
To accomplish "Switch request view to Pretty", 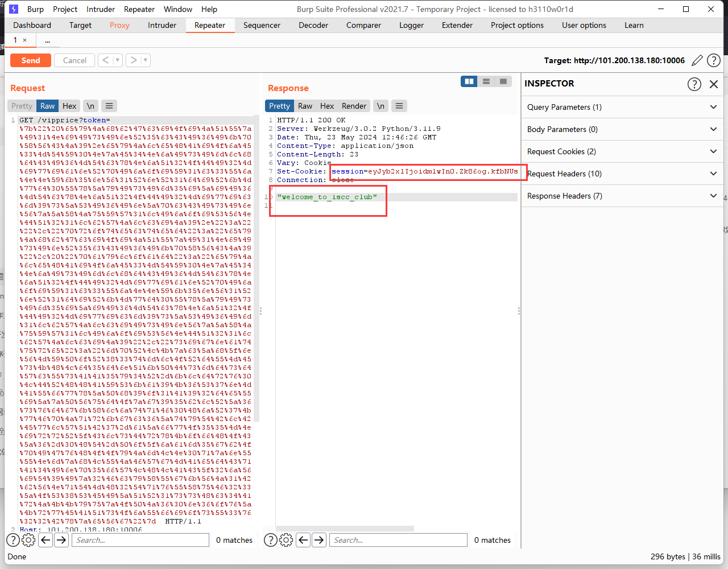I will click(22, 106).
